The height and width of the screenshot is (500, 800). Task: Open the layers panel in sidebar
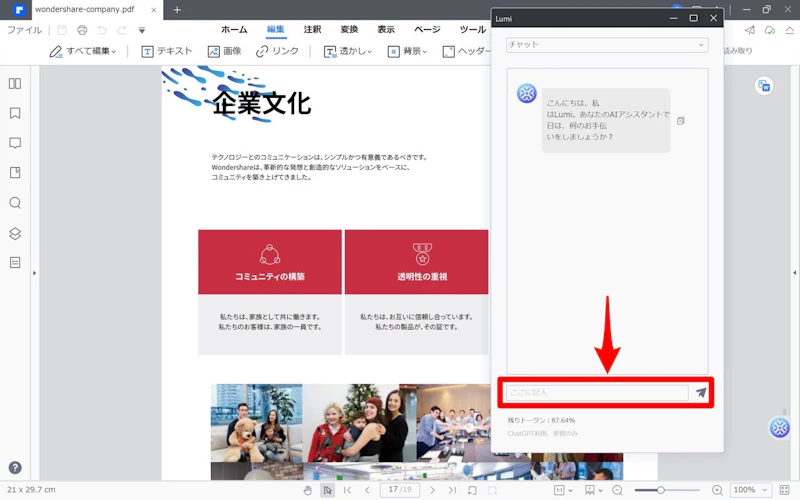pyautogui.click(x=15, y=233)
